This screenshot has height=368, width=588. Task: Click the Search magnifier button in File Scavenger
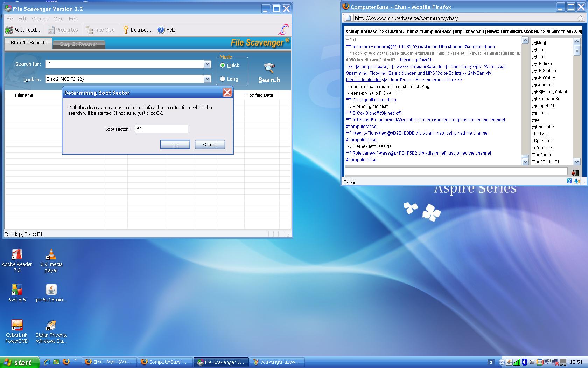(x=269, y=73)
